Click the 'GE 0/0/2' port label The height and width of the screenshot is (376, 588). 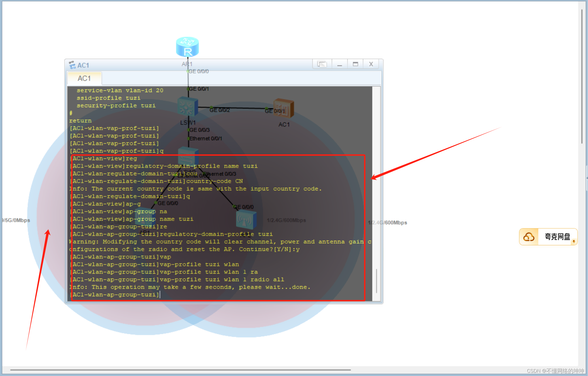[x=219, y=110]
